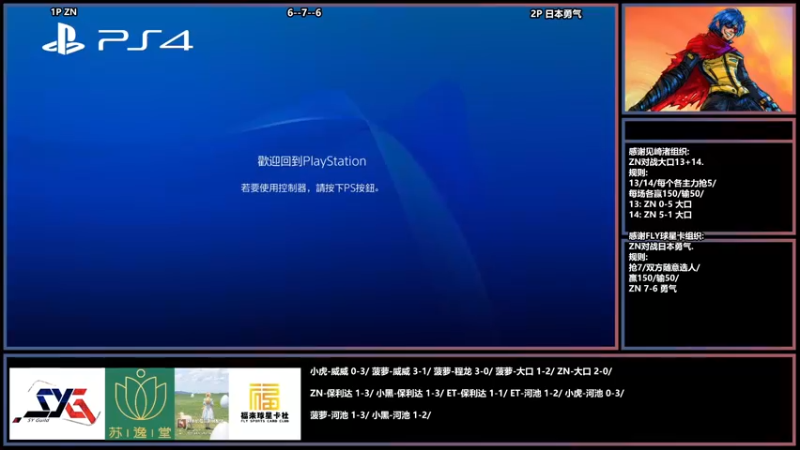Click the '歡迎回到PlayStation' welcome text
The height and width of the screenshot is (450, 800).
(312, 161)
